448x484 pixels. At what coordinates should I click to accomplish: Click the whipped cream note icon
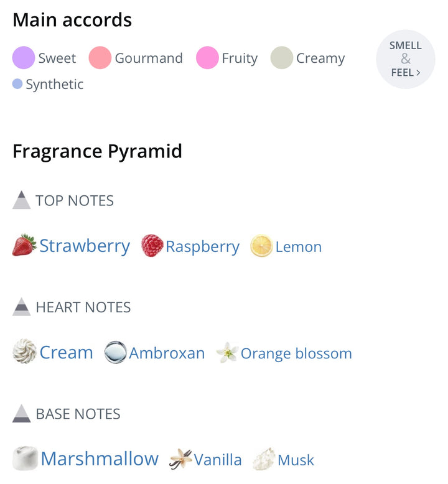pyautogui.click(x=24, y=353)
